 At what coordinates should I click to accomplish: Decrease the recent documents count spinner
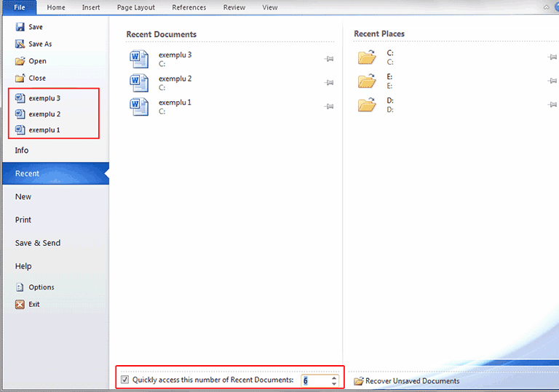pos(334,383)
